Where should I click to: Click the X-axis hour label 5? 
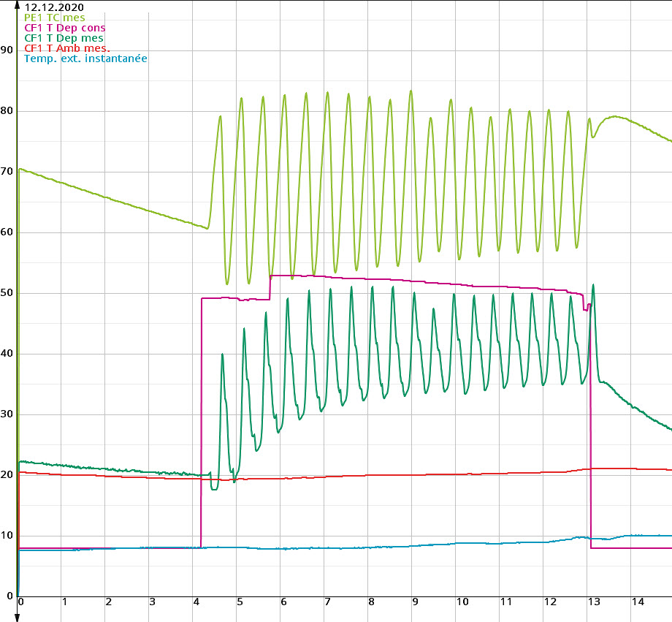tap(240, 602)
